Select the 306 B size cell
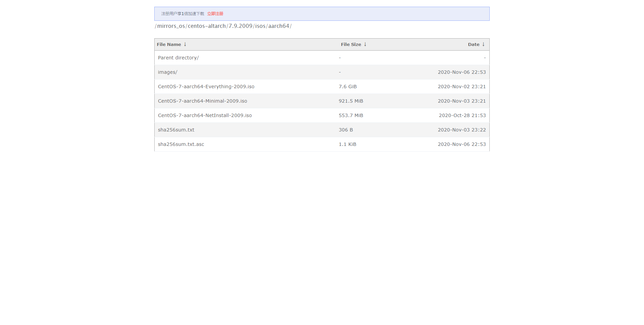This screenshot has width=644, height=325. (x=345, y=130)
